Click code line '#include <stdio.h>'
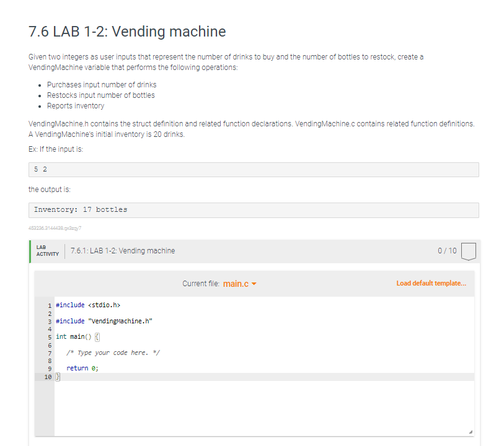Viewport: 504px width, 446px height. [x=88, y=305]
